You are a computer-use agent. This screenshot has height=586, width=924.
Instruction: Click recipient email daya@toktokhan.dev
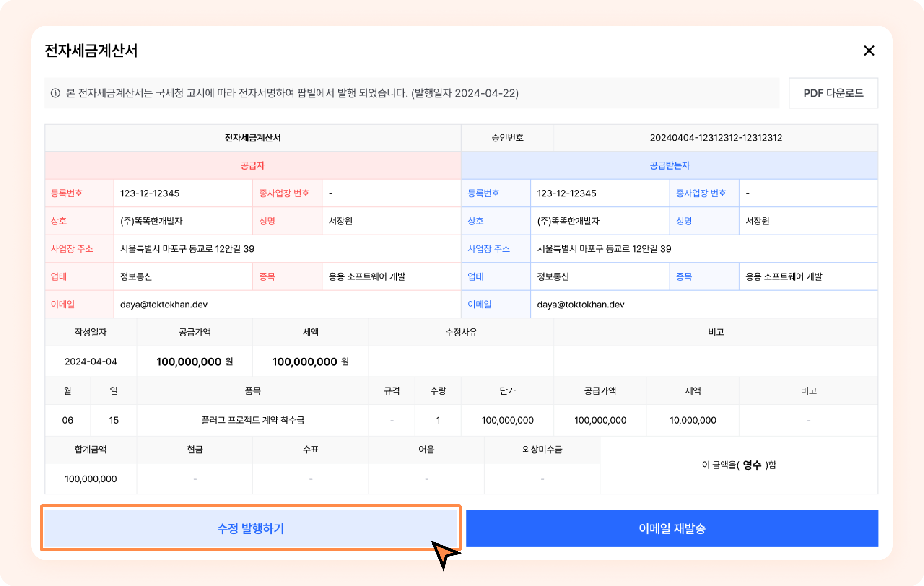580,305
